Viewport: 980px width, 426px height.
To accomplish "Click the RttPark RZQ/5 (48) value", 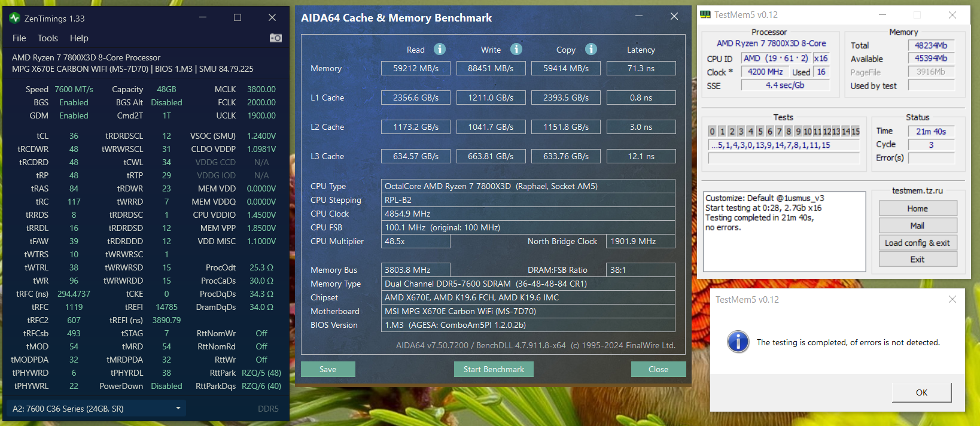I will [261, 373].
